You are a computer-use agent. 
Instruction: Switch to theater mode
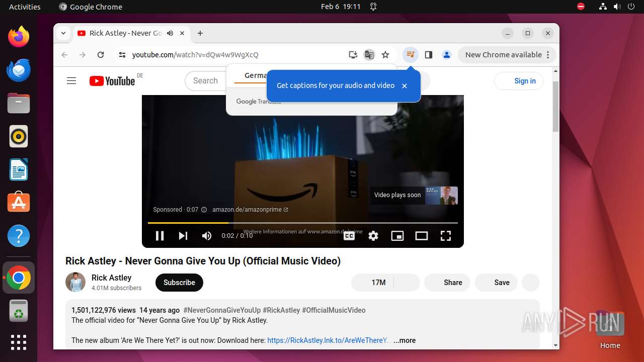[x=422, y=236]
